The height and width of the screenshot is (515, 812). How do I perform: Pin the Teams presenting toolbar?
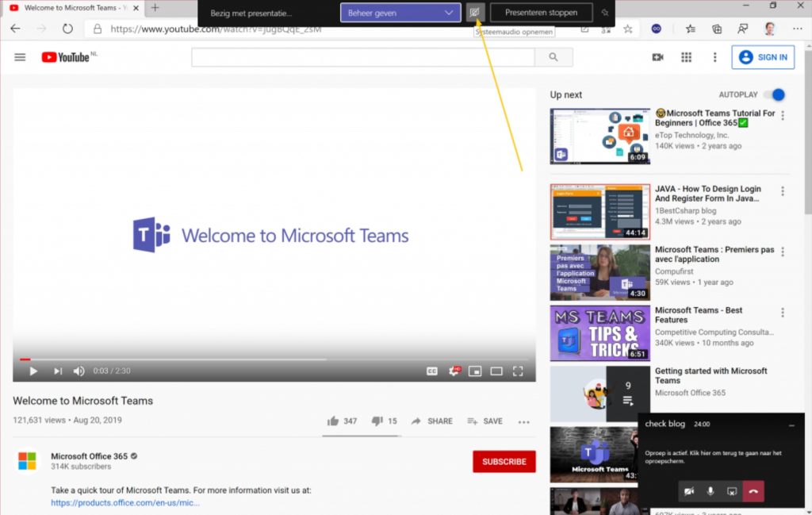[604, 13]
